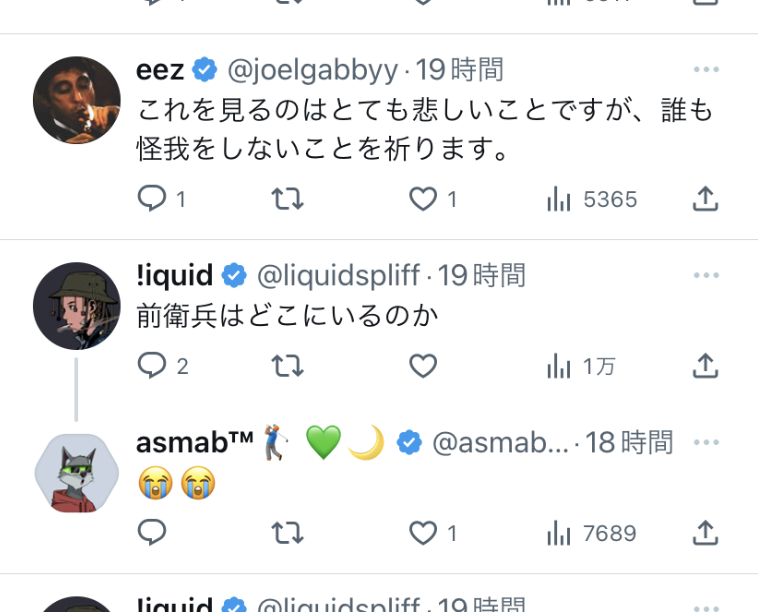Open @liquidspliff profile handle
Image resolution: width=758 pixels, height=612 pixels.
pyautogui.click(x=338, y=276)
